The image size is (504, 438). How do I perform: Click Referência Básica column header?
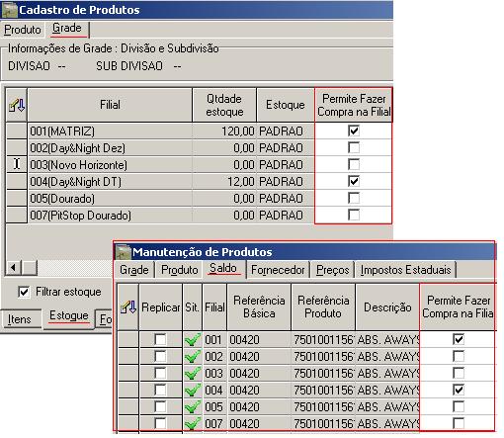pos(259,307)
